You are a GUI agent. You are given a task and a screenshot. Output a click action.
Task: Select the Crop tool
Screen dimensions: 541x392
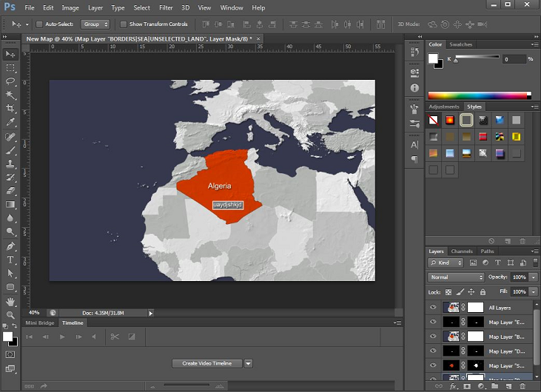tap(11, 109)
